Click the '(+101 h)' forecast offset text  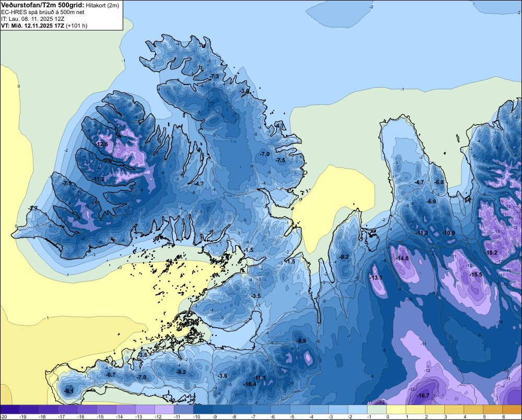tap(77, 26)
